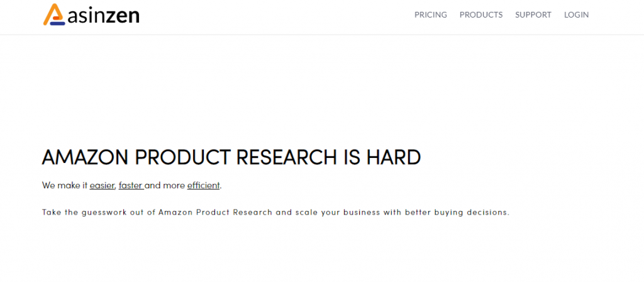Go to the SUPPORT page

tap(533, 15)
